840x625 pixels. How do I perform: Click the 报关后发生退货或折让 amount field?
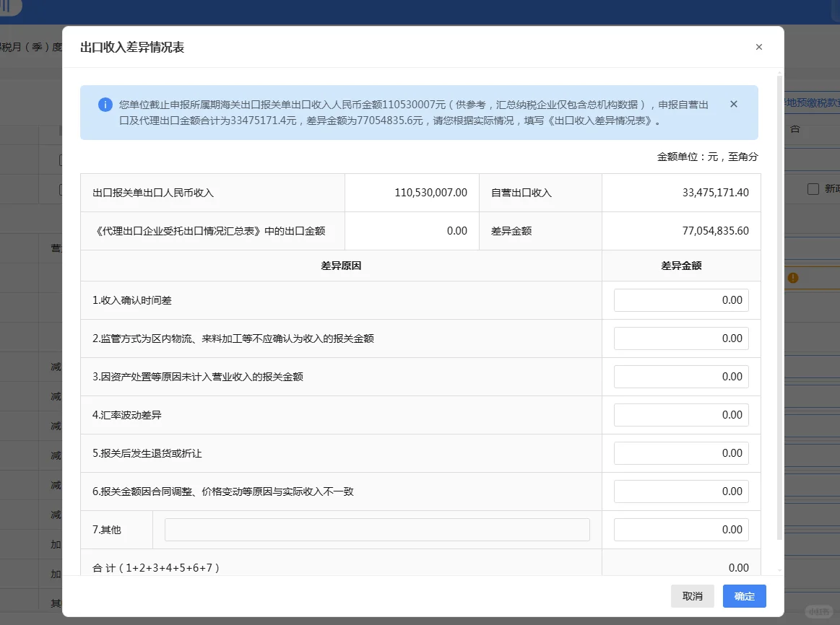[680, 453]
